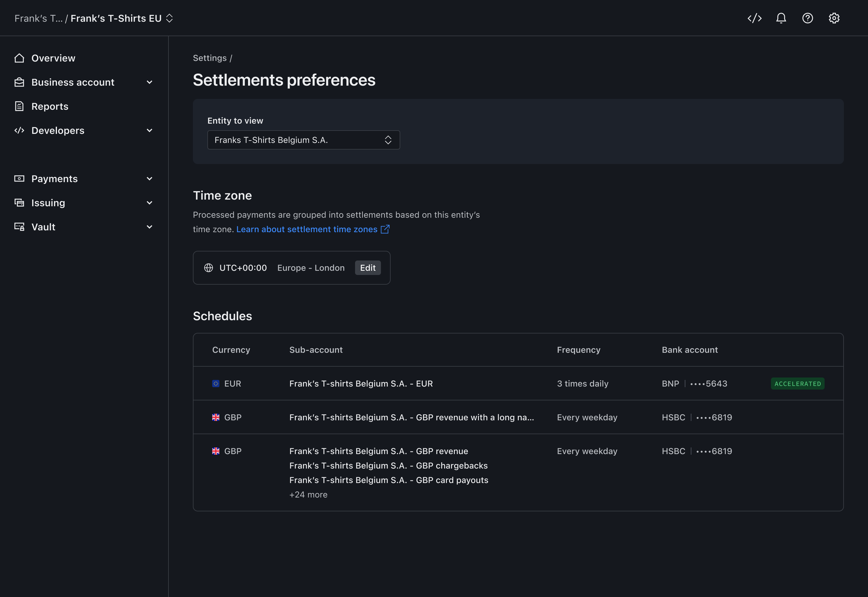Click '3 times daily' frequency
Screen dimensions: 868x597
[x=583, y=384]
